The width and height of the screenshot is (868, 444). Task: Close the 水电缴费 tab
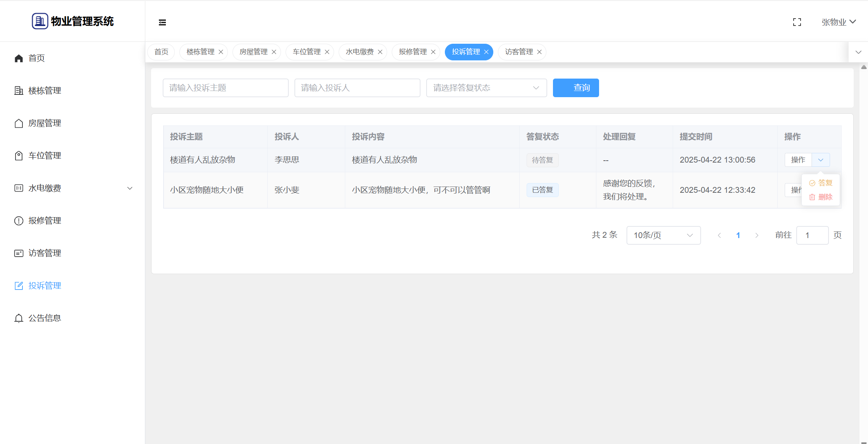380,52
